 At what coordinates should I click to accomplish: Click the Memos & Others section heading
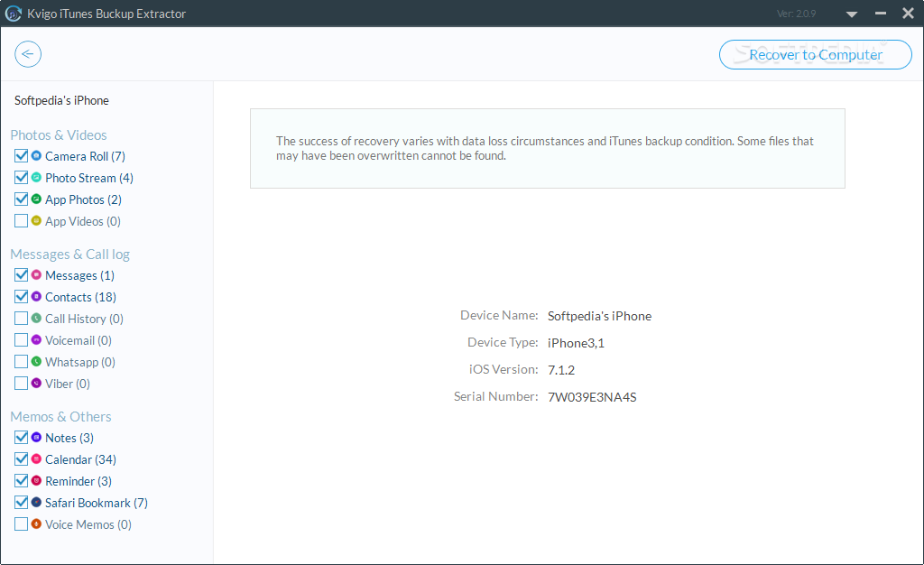point(60,417)
